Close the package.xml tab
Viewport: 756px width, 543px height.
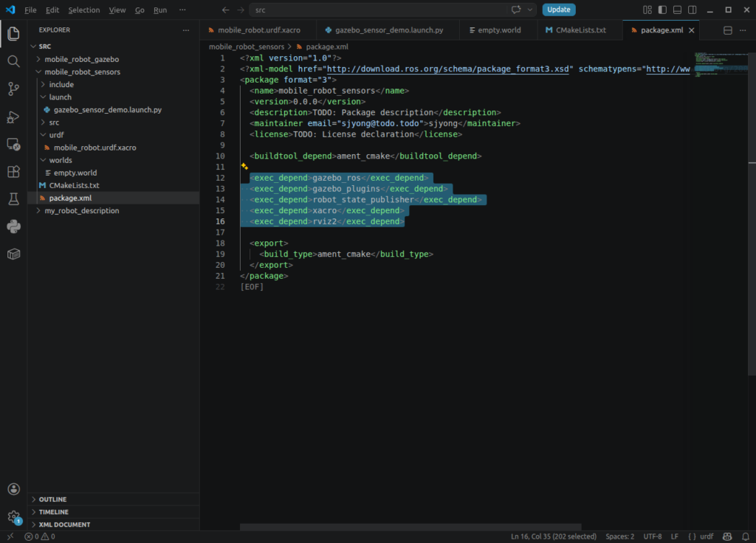coord(691,30)
